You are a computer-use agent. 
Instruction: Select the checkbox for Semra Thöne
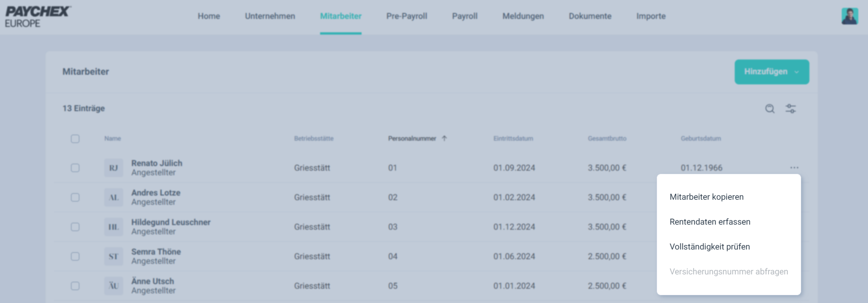click(x=75, y=256)
